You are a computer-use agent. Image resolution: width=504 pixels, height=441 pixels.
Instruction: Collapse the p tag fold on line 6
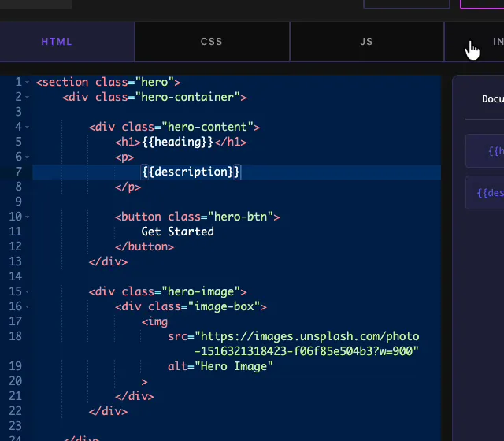[28, 157]
